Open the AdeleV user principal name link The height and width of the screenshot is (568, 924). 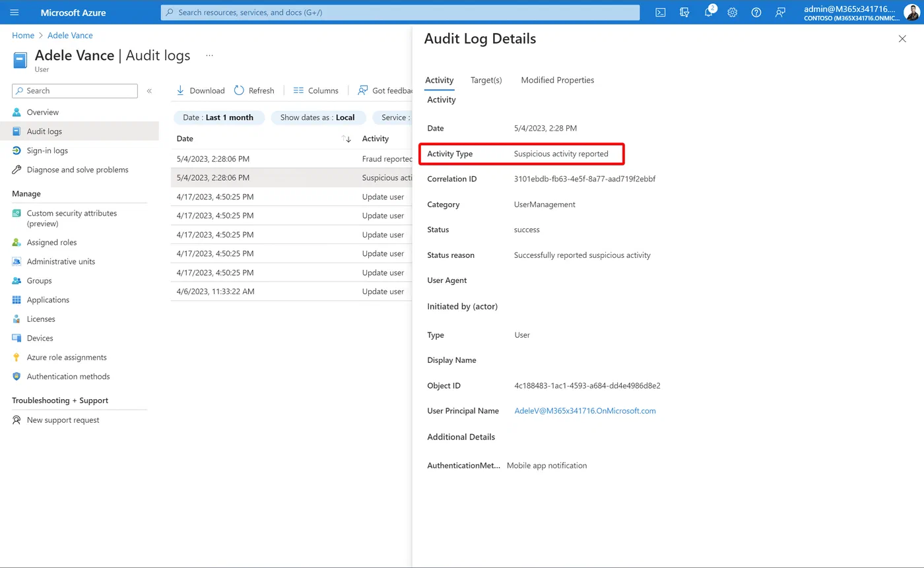pyautogui.click(x=585, y=410)
